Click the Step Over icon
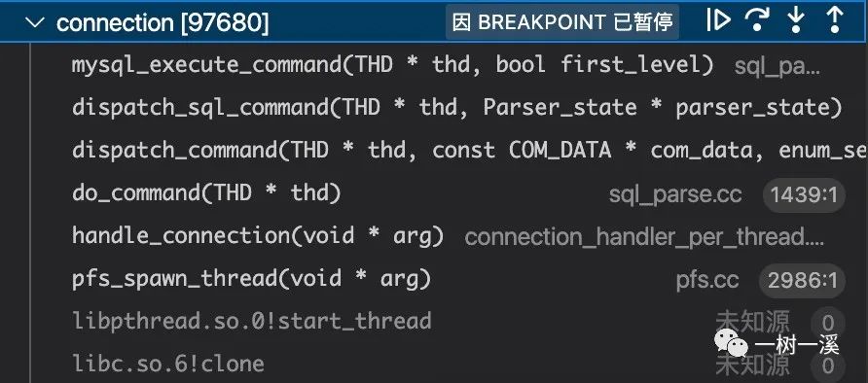Screen dimensions: 868x383 pos(757,20)
